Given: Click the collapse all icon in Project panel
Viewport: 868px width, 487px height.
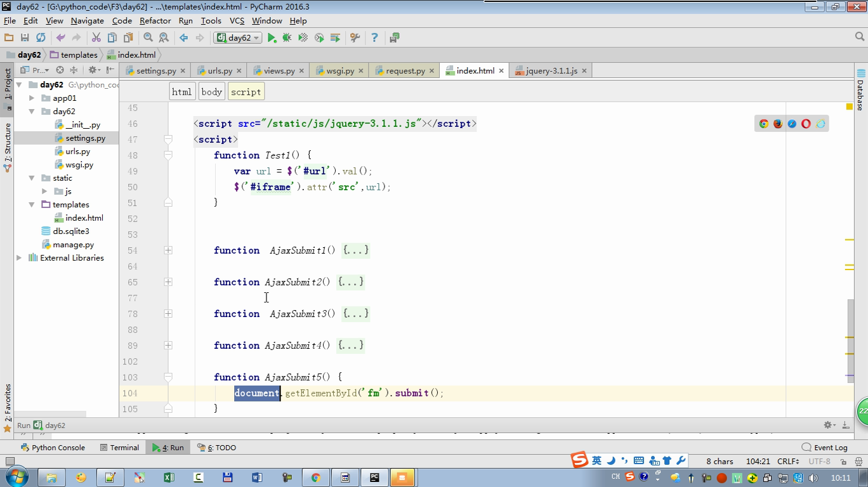Looking at the screenshot, I should [74, 70].
